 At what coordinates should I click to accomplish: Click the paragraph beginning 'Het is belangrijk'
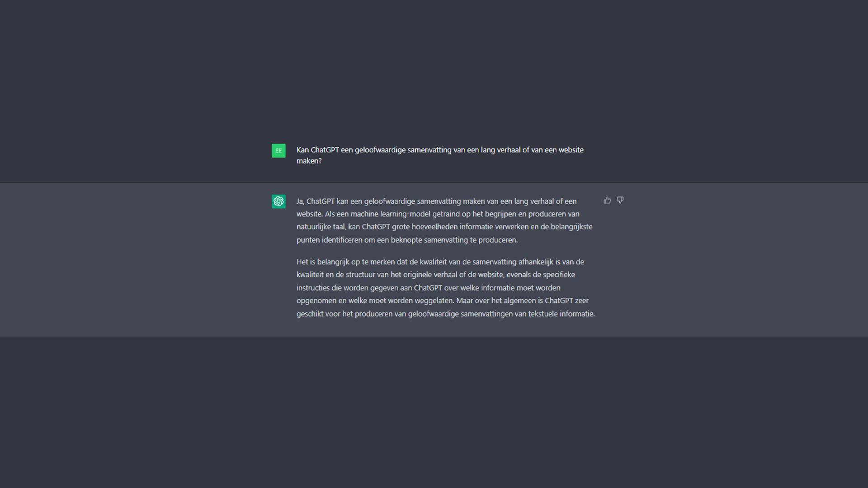(x=445, y=287)
